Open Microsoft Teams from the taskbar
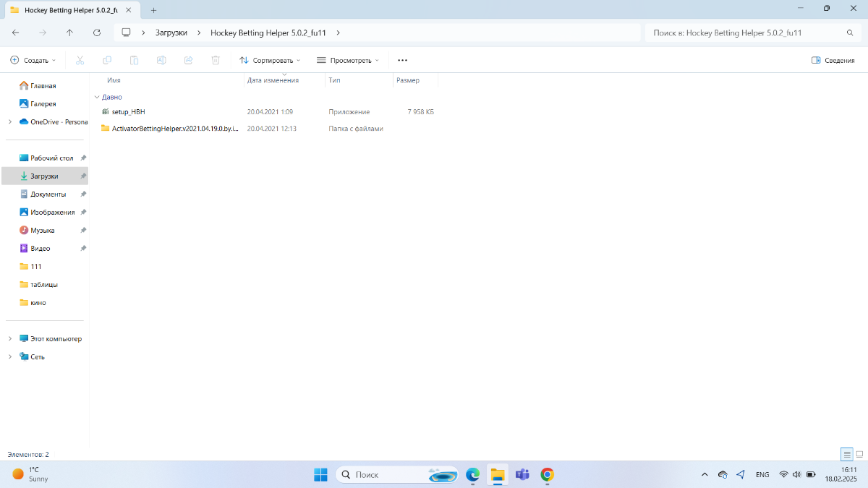Viewport: 868px width, 488px height. (x=522, y=474)
